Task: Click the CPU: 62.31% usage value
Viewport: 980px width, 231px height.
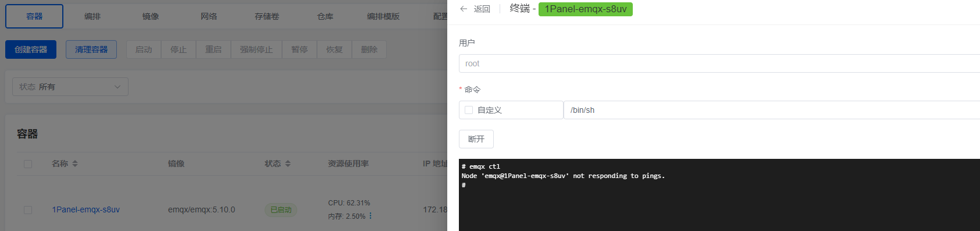Action: click(349, 203)
